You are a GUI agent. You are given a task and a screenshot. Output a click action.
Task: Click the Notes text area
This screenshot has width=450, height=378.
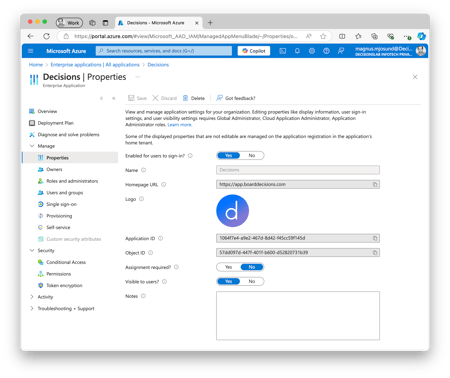(298, 316)
